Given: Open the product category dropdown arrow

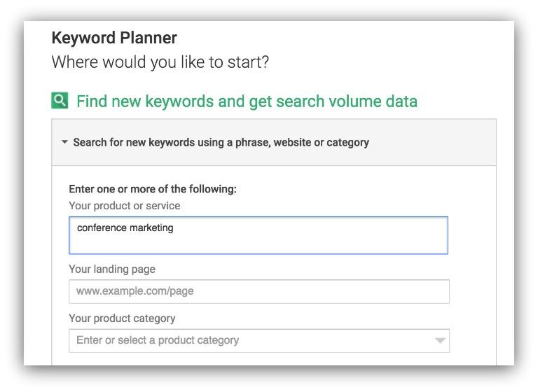Looking at the screenshot, I should tap(440, 341).
